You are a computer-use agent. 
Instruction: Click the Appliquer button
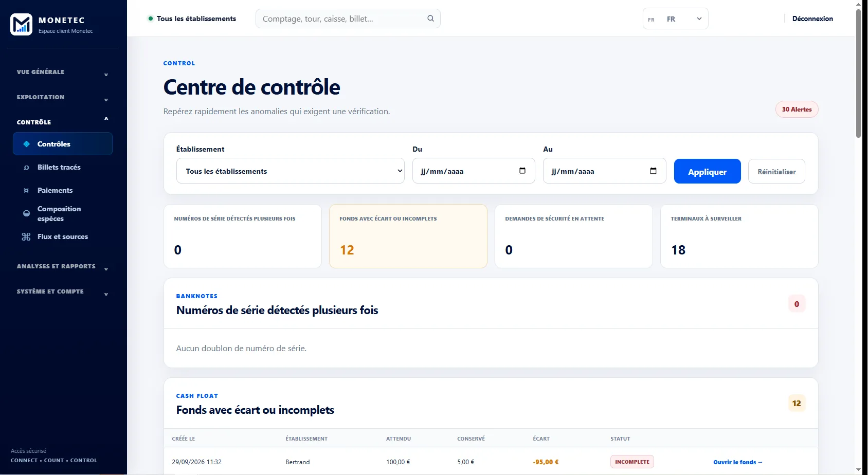[707, 171]
